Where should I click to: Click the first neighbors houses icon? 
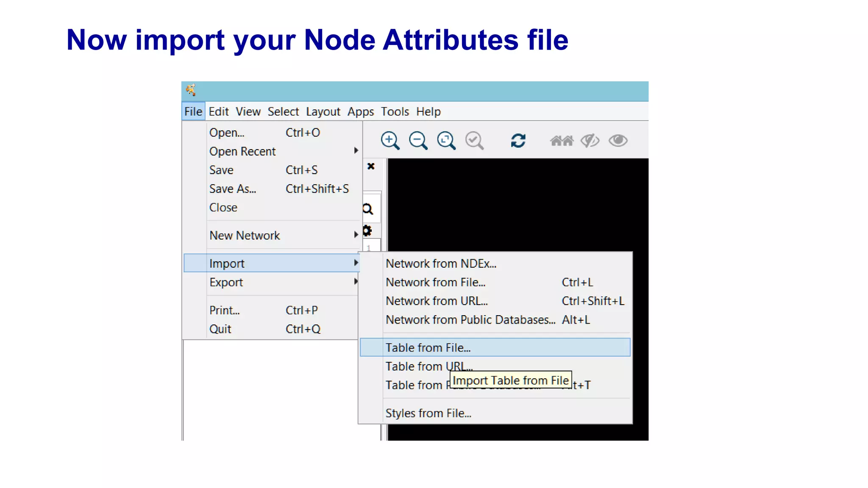[x=562, y=140]
